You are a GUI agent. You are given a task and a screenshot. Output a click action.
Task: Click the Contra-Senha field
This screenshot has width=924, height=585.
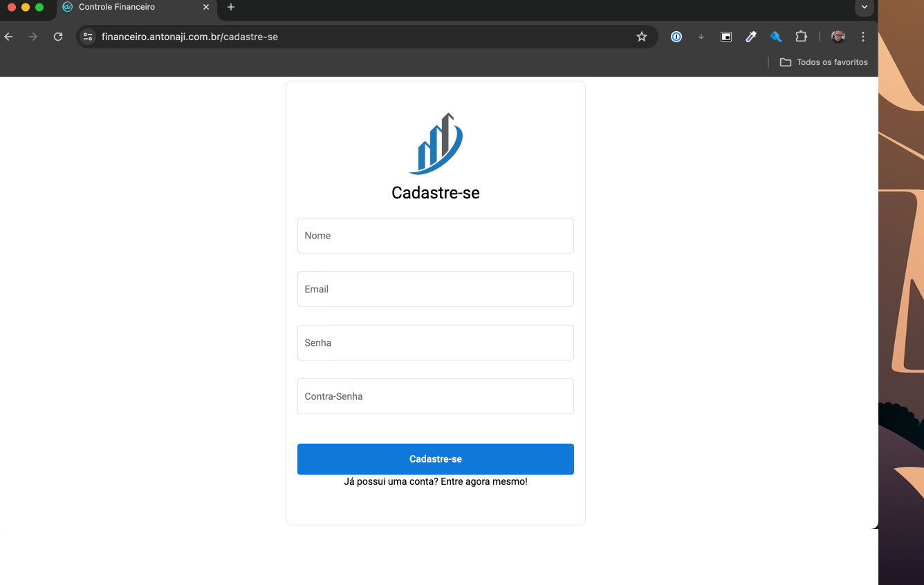point(436,396)
